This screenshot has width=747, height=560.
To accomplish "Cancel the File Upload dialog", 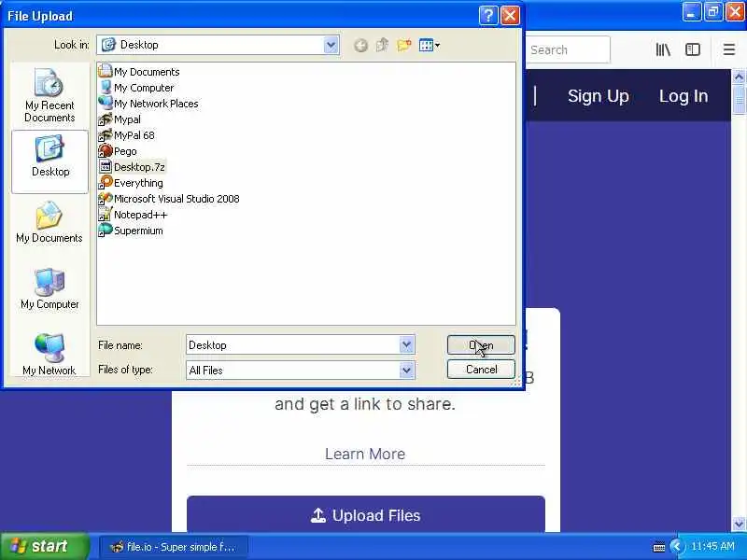I will coord(481,370).
